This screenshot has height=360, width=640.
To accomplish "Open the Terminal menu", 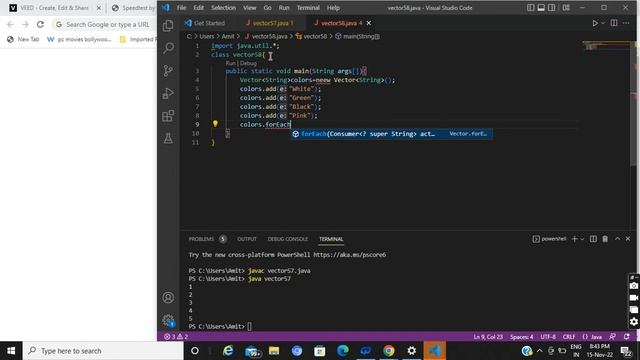I will point(308,8).
